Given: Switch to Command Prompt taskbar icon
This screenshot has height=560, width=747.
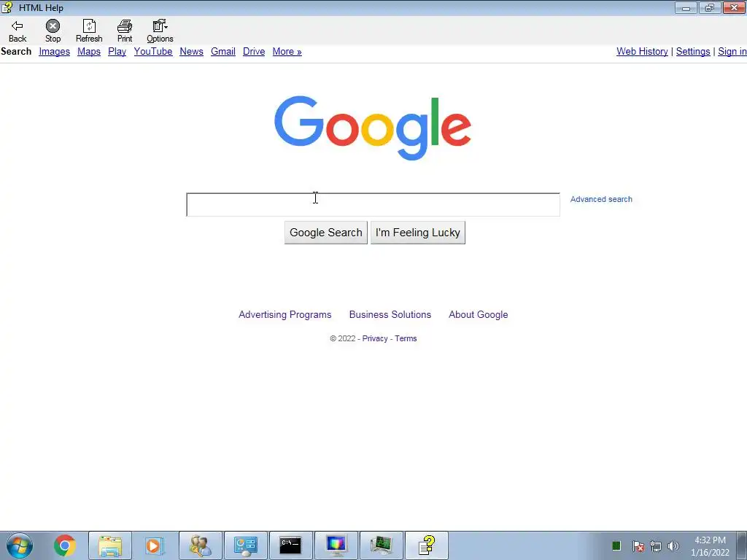Looking at the screenshot, I should tap(290, 545).
